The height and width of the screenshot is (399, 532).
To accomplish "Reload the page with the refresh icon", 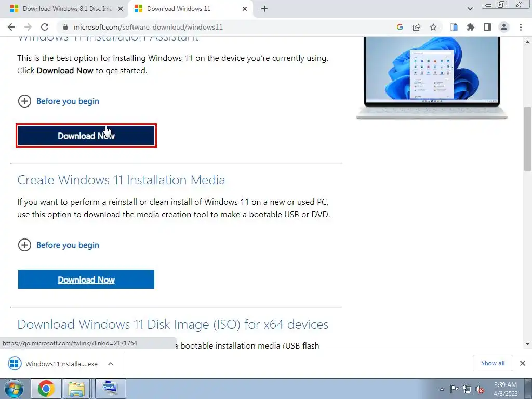I will point(45,27).
